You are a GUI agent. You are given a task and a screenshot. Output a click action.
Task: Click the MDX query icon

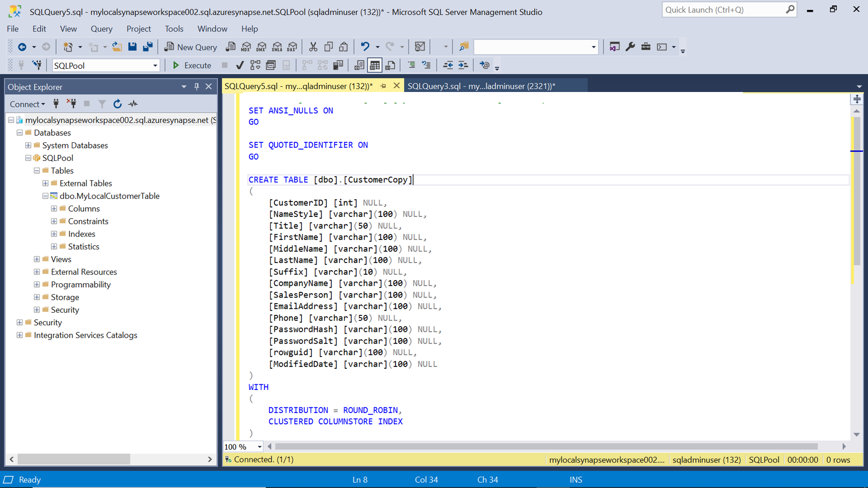click(x=246, y=47)
